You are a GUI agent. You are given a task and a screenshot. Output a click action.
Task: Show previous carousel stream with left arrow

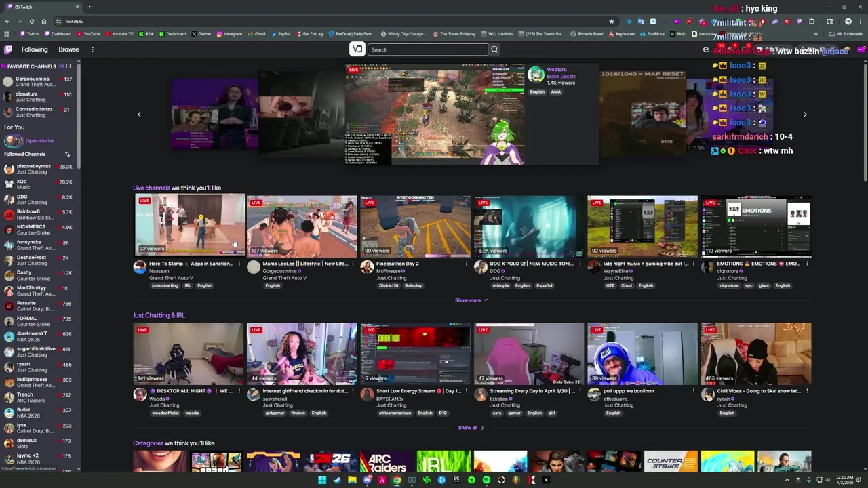point(139,115)
